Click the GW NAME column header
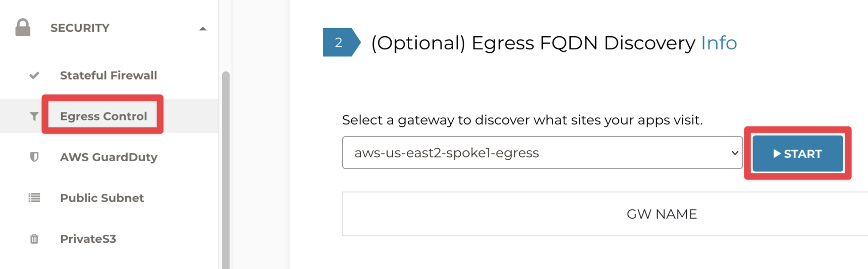The width and height of the screenshot is (868, 269). pyautogui.click(x=661, y=214)
